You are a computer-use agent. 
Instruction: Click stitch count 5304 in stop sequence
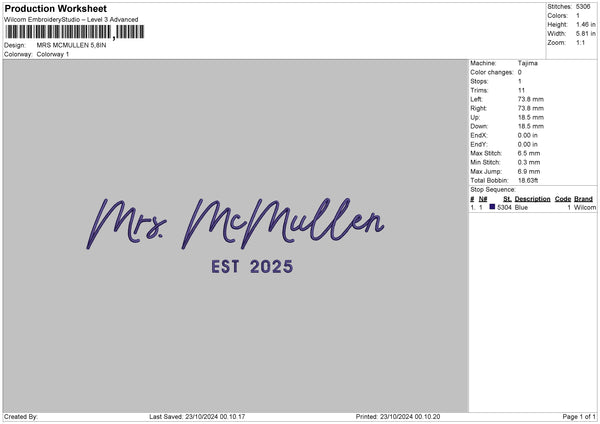point(504,207)
